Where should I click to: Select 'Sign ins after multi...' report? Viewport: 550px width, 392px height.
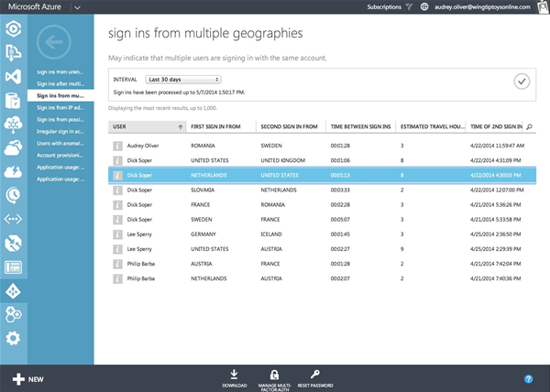[60, 84]
